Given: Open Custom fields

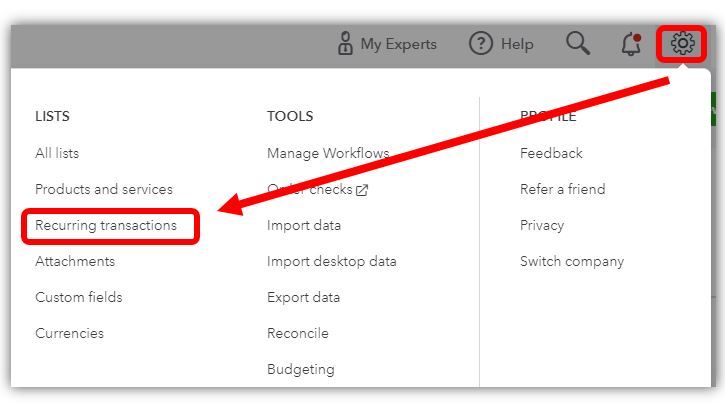Looking at the screenshot, I should (x=79, y=297).
